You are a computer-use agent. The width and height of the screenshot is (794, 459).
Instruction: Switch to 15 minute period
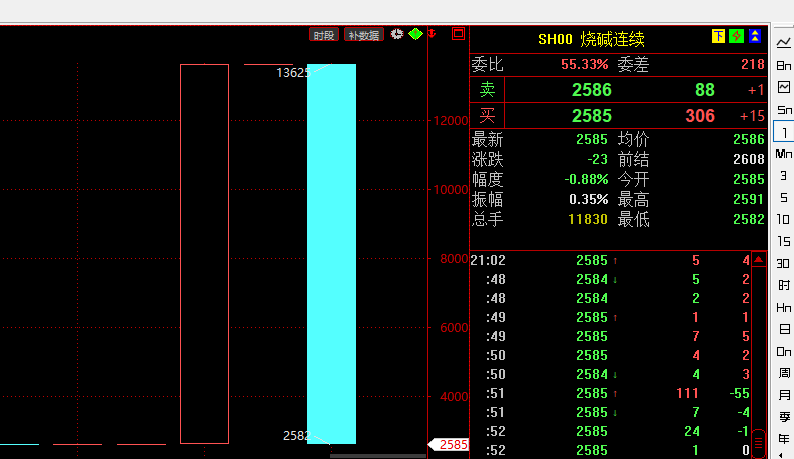pos(784,241)
